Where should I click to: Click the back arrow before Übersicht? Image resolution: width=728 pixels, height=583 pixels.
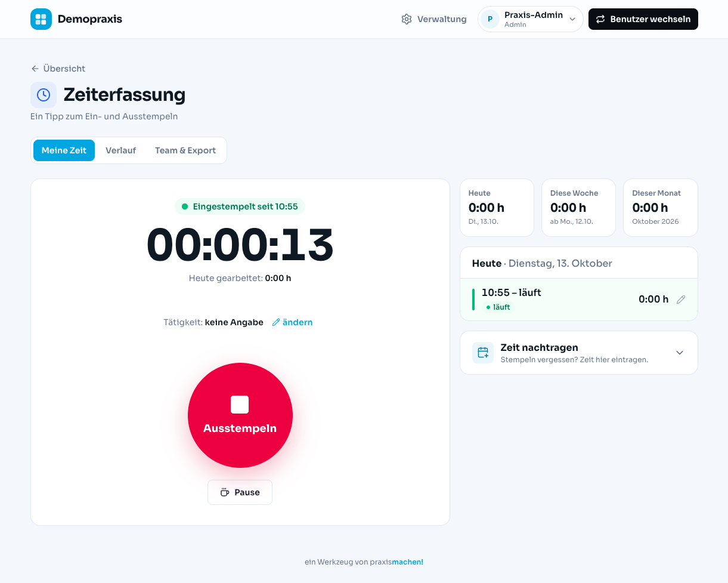click(x=35, y=69)
